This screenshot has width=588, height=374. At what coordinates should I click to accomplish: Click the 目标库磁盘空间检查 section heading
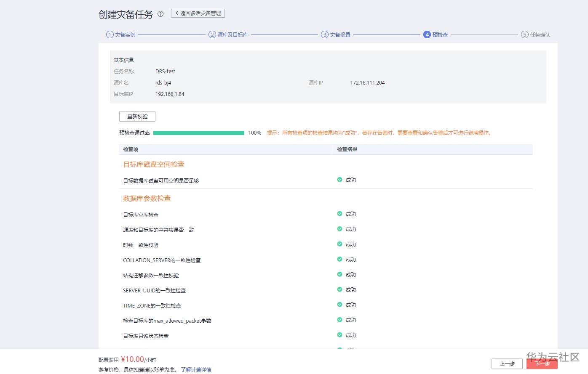tap(154, 164)
